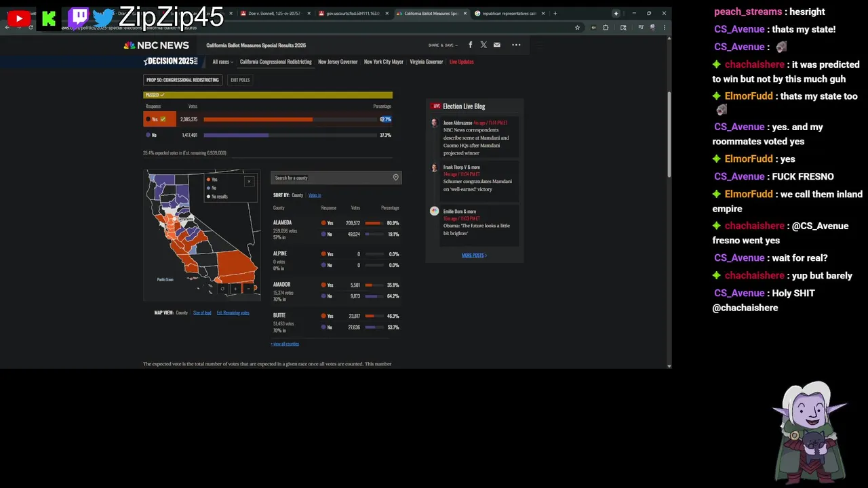Screen dimensions: 868x488
Task: Expand the All races dropdown
Action: point(222,62)
